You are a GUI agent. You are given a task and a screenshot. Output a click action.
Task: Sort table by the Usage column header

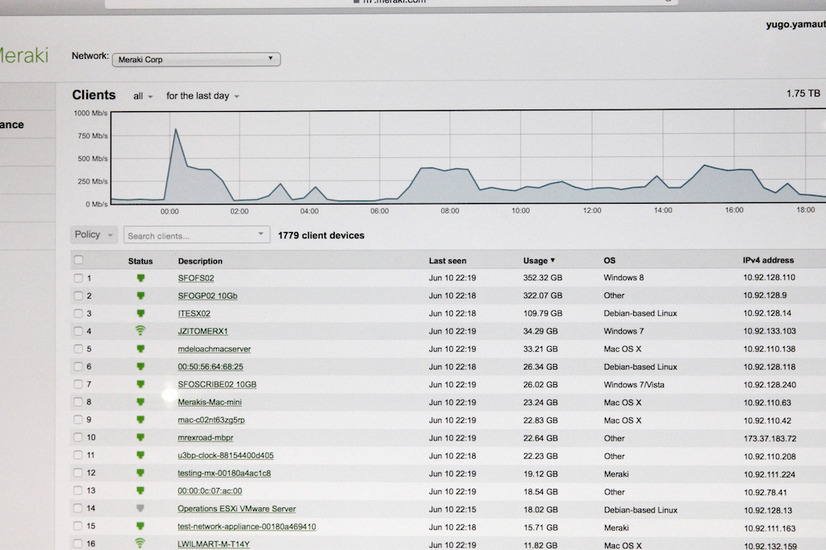(538, 260)
